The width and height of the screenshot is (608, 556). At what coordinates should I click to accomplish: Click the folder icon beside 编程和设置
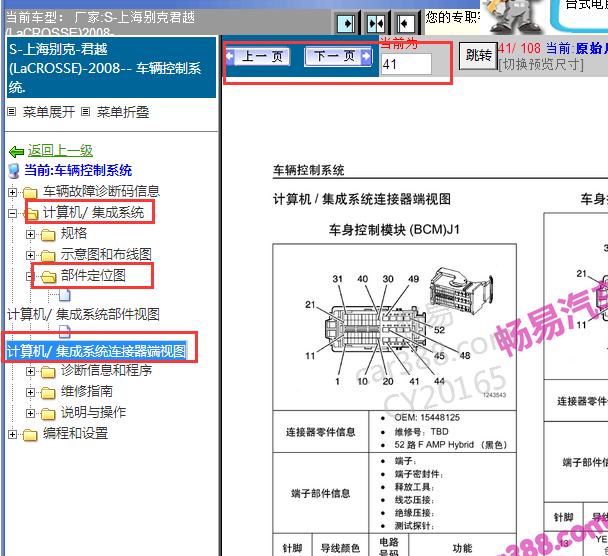point(30,435)
